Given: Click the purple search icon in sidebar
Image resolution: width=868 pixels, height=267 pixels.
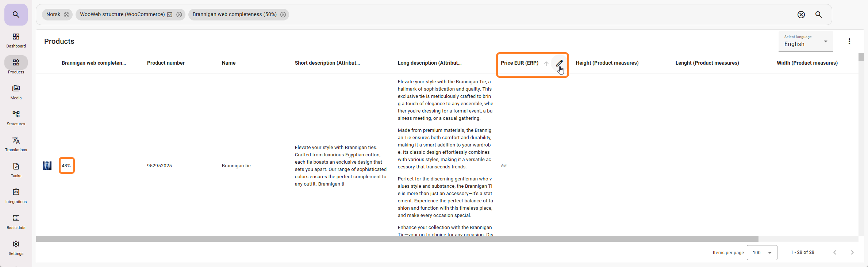Looking at the screenshot, I should (x=16, y=15).
